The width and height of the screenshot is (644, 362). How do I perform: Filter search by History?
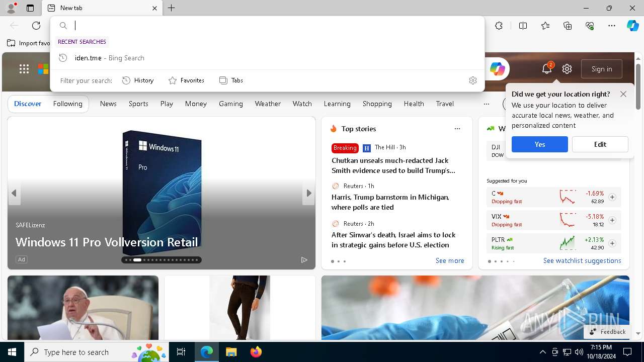[138, 80]
